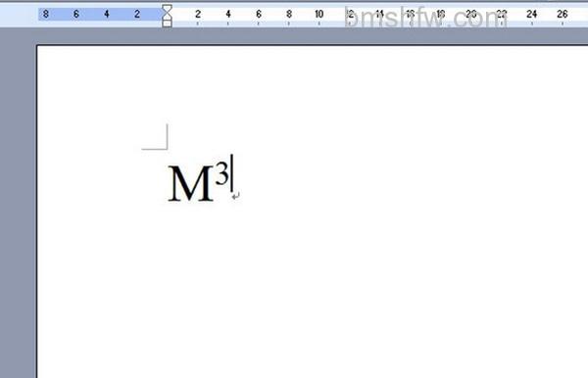Image resolution: width=588 pixels, height=378 pixels.
Task: Click ruler mark 2 right of indent marker
Action: pos(198,15)
